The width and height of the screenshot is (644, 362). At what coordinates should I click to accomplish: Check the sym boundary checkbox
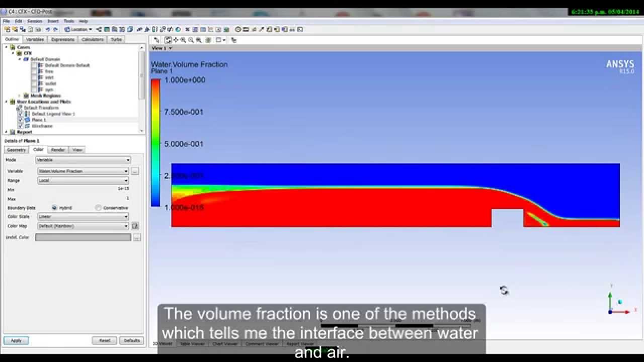coord(34,89)
